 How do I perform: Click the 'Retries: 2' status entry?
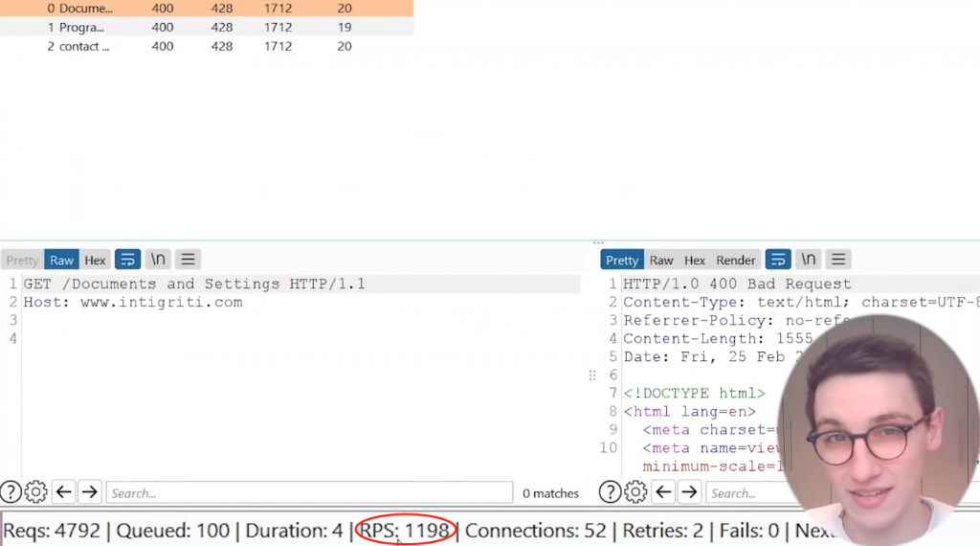(662, 531)
